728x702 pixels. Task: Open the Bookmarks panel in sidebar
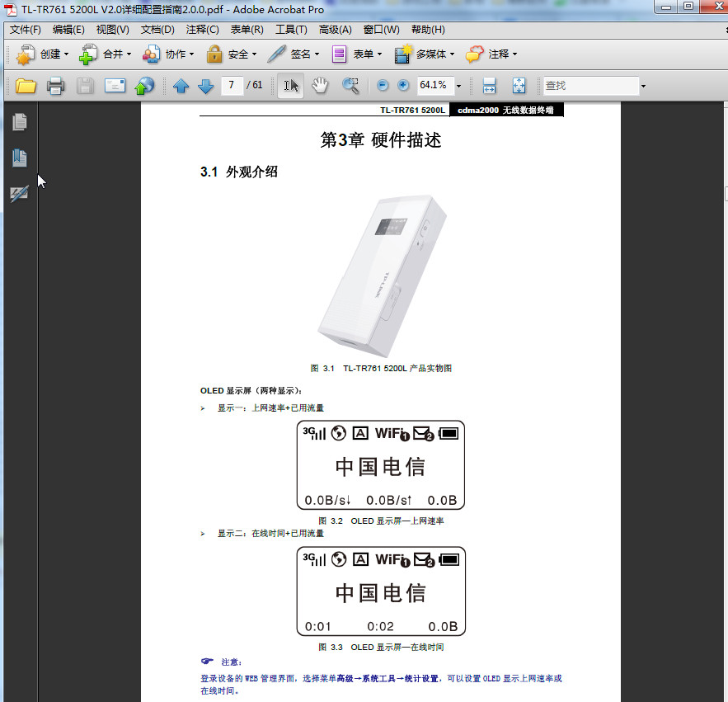tap(20, 158)
